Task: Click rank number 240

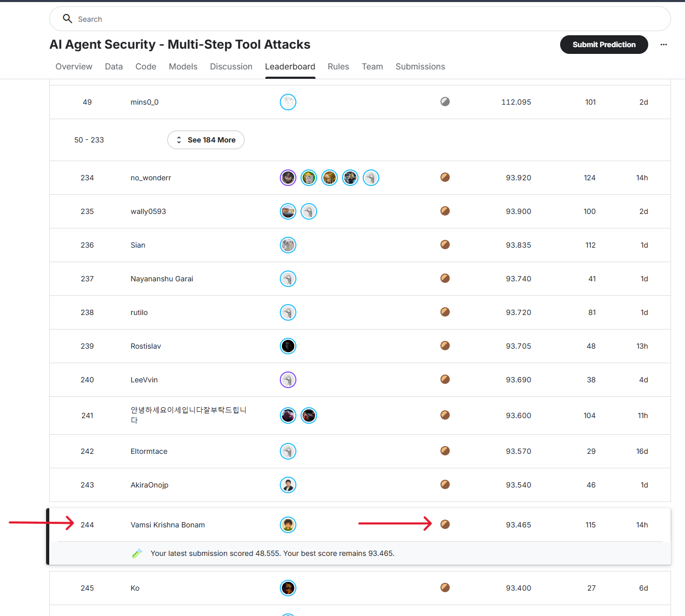Action: click(87, 380)
